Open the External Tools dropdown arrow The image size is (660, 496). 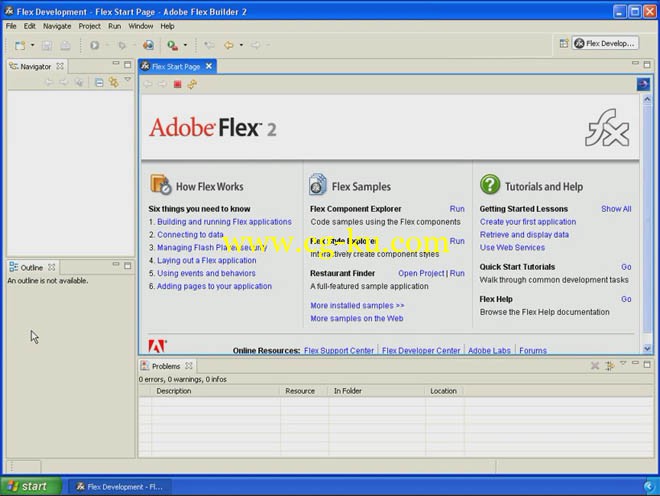tap(185, 45)
